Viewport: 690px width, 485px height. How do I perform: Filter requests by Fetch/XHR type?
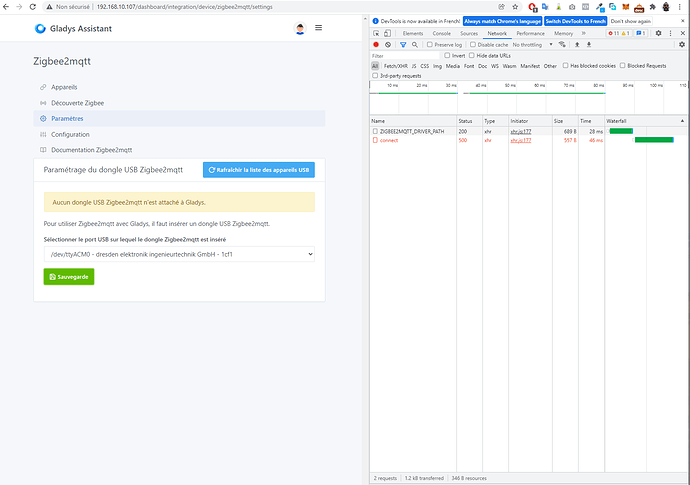click(x=396, y=66)
